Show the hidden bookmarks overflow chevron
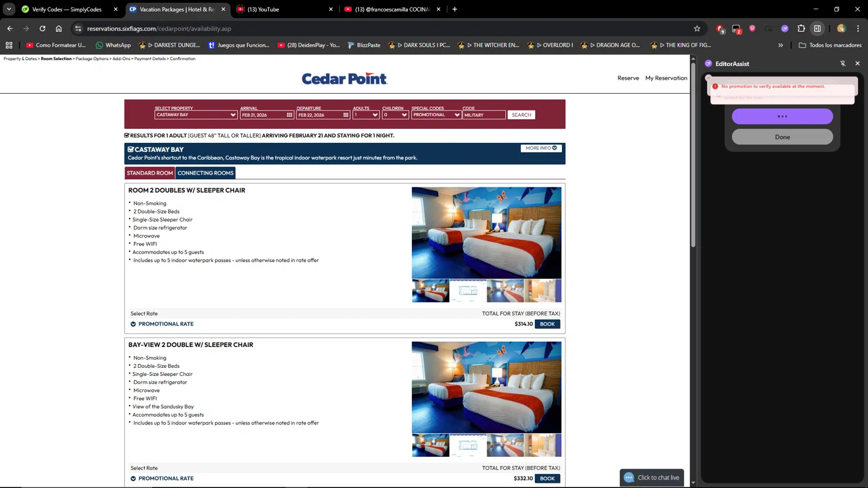 (x=781, y=45)
